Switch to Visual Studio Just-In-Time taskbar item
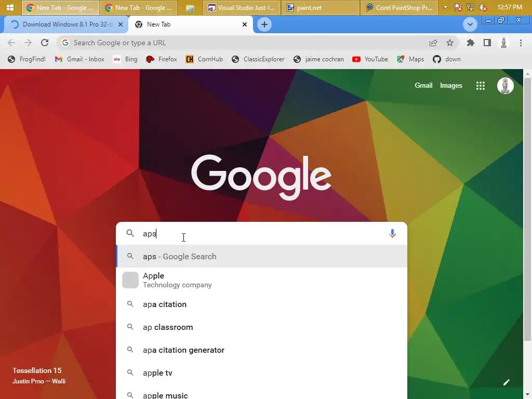Viewport: 532px width, 399px height. point(241,8)
